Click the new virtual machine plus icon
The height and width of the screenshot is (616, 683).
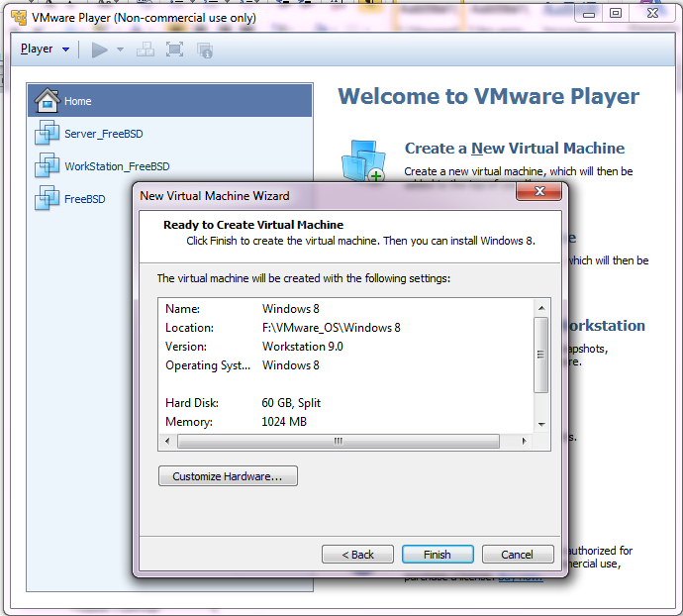click(363, 160)
